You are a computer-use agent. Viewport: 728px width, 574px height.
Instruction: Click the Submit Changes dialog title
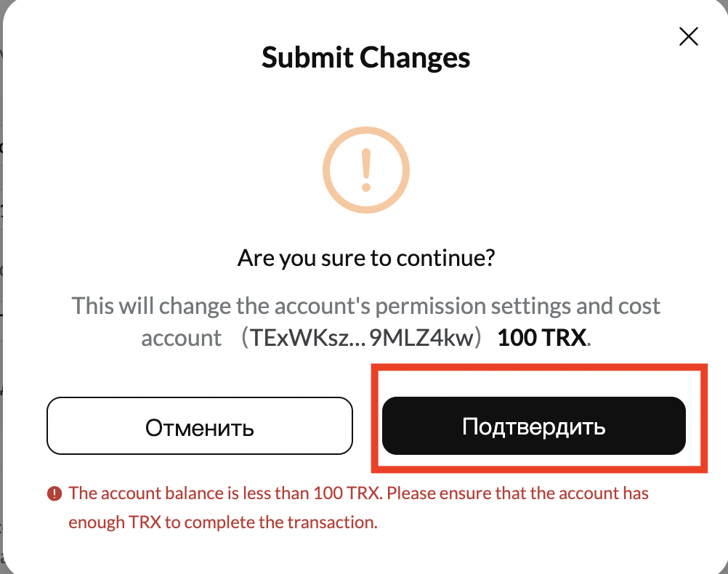365,57
